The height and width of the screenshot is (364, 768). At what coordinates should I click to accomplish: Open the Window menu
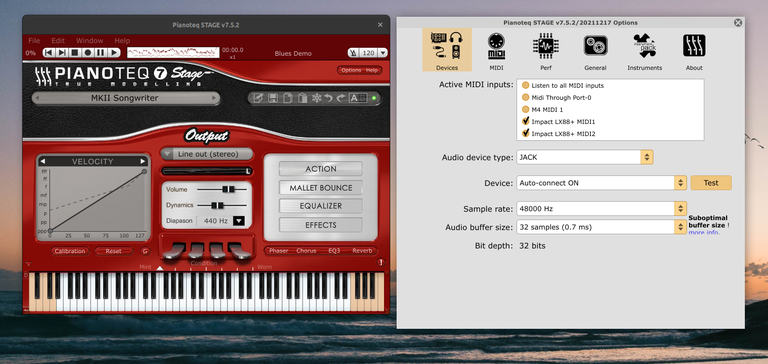(x=89, y=41)
